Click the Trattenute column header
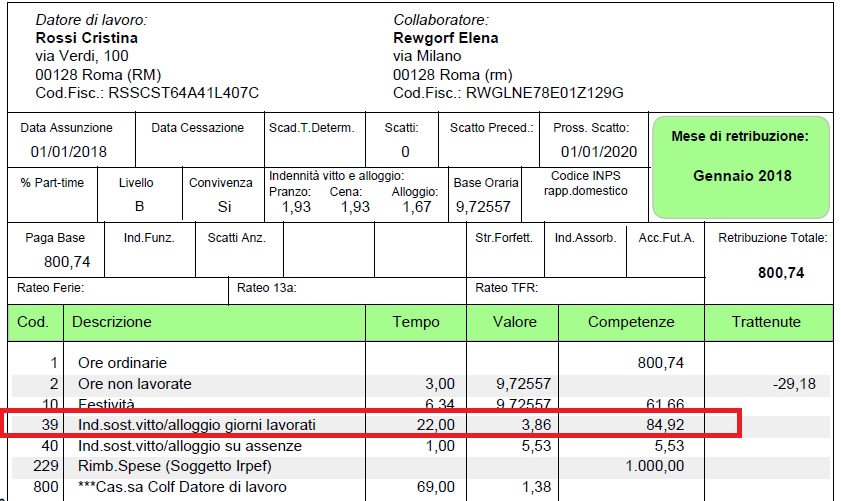The image size is (841, 501). [x=766, y=322]
